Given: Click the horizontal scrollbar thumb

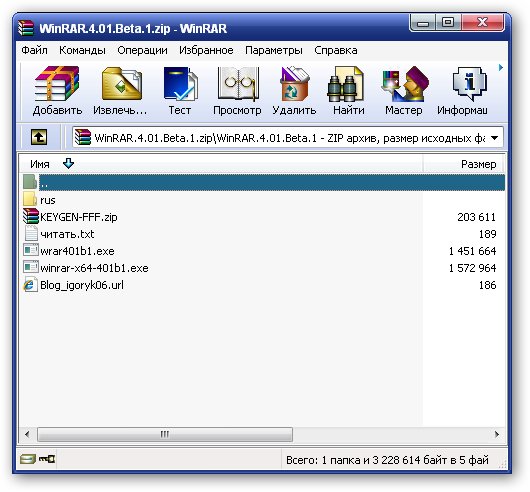Looking at the screenshot, I should point(165,434).
